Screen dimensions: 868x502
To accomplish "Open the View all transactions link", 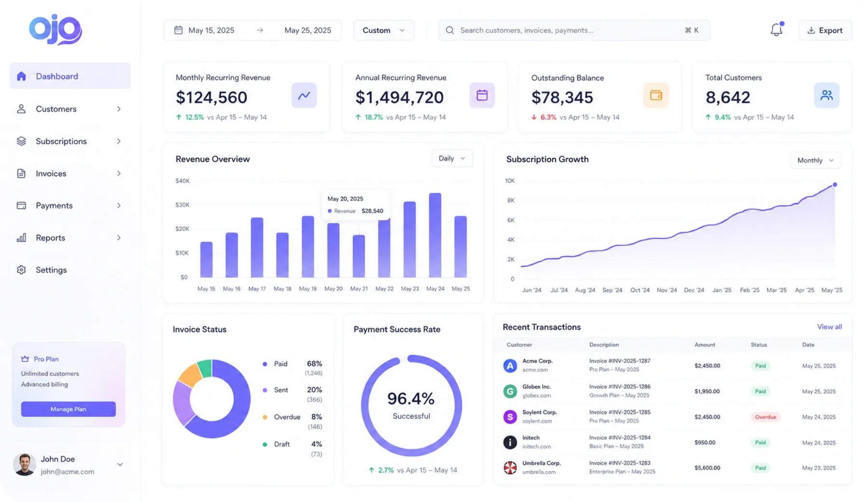I will (x=829, y=327).
